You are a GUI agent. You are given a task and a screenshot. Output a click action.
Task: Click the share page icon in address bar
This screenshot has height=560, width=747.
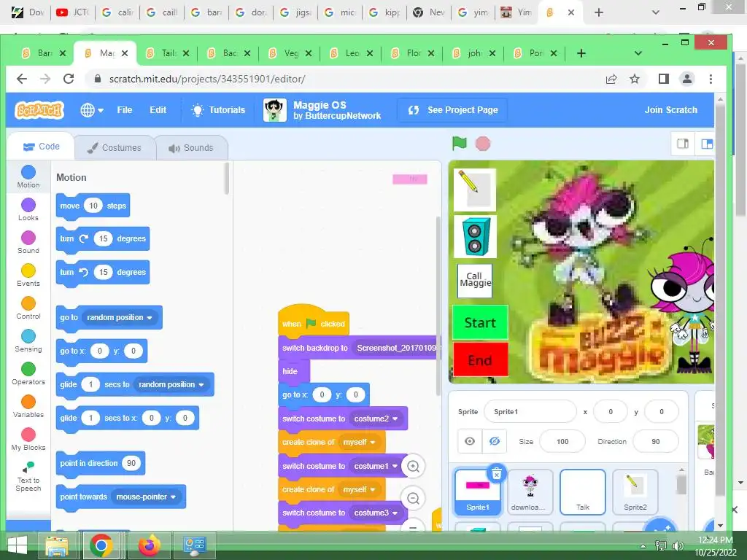point(611,79)
